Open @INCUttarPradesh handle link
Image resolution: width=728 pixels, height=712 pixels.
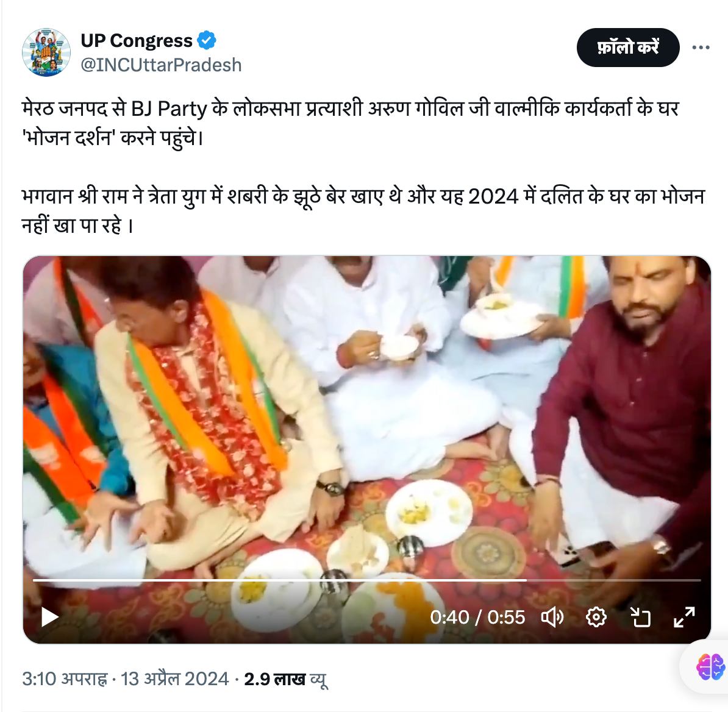[161, 65]
